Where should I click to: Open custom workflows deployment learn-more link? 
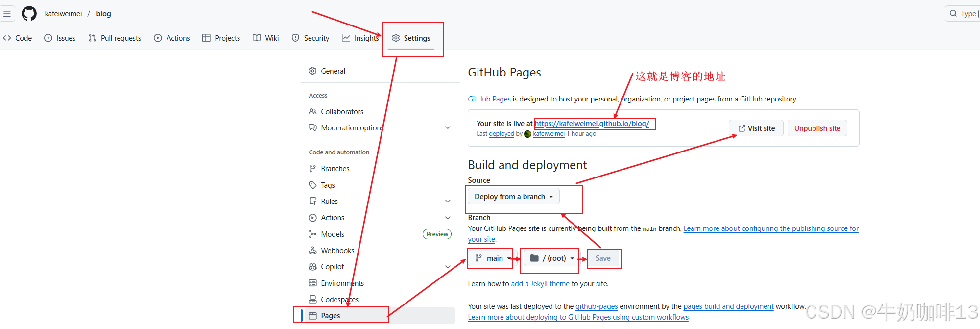click(578, 317)
